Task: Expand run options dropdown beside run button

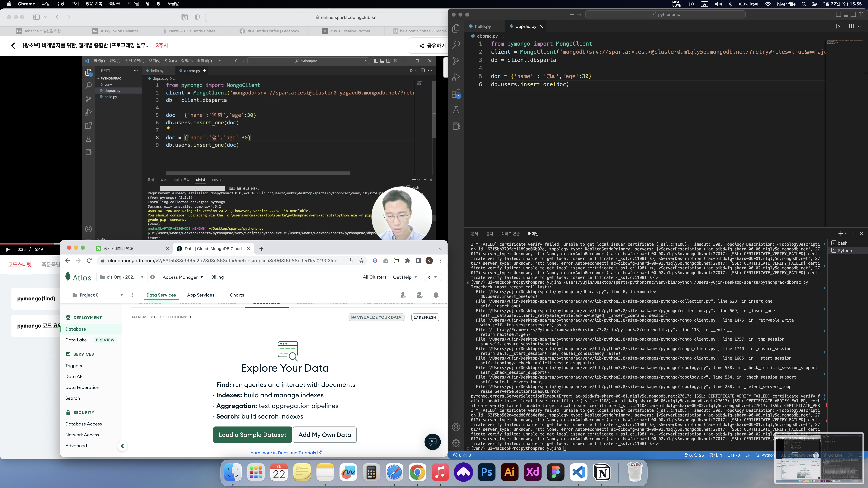Action: [x=843, y=26]
